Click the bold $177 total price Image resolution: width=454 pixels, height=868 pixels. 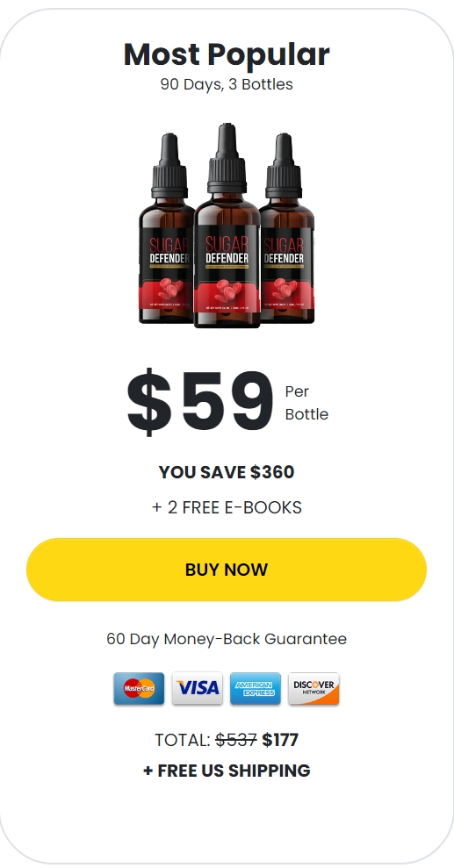280,740
